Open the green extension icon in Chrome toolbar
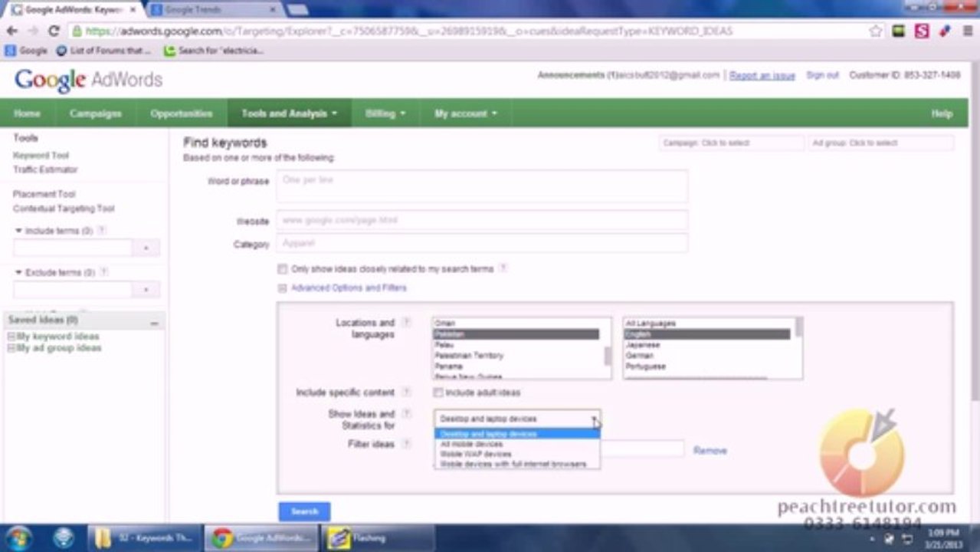 (899, 31)
